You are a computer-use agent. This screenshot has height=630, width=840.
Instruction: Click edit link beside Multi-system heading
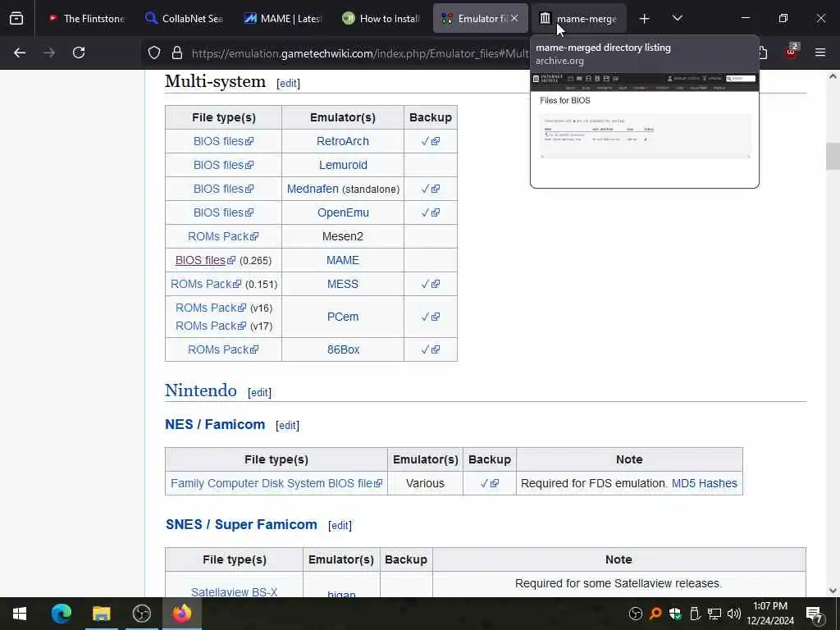tap(288, 84)
